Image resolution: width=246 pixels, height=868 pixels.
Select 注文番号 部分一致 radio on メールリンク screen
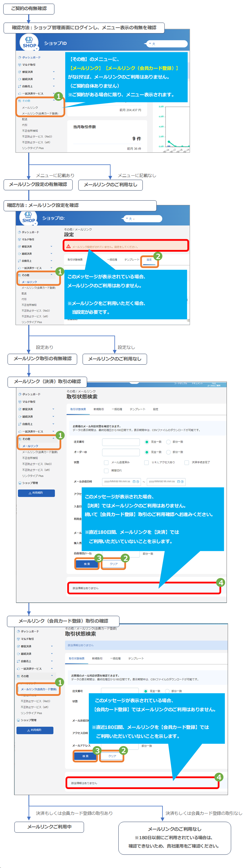tap(168, 442)
